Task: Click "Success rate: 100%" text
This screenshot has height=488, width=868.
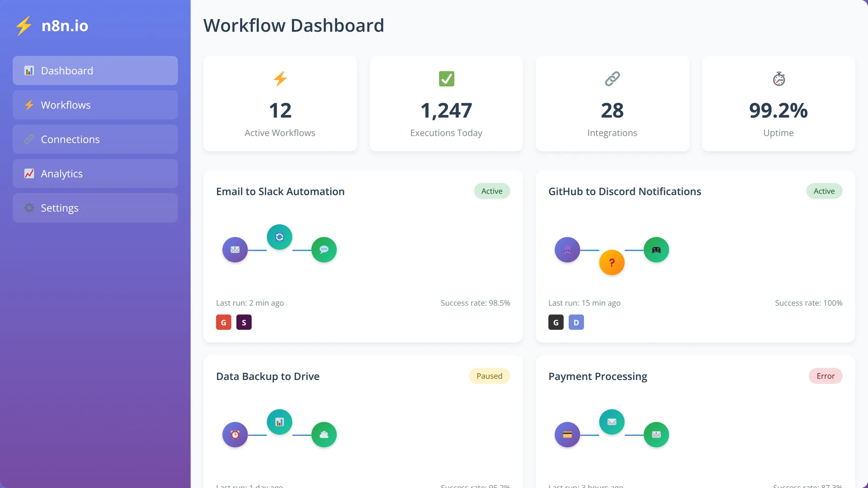Action: click(x=809, y=303)
